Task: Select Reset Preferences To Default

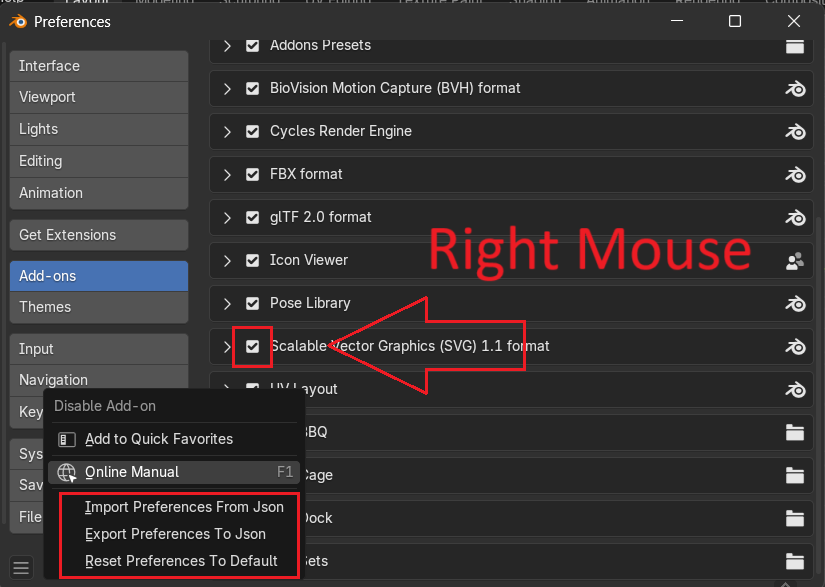Action: pos(181,561)
